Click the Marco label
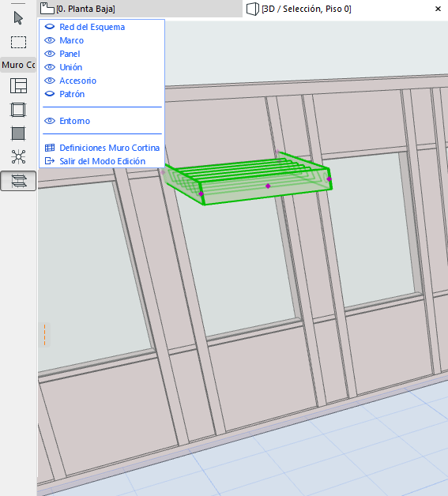The image size is (448, 496). [x=71, y=40]
